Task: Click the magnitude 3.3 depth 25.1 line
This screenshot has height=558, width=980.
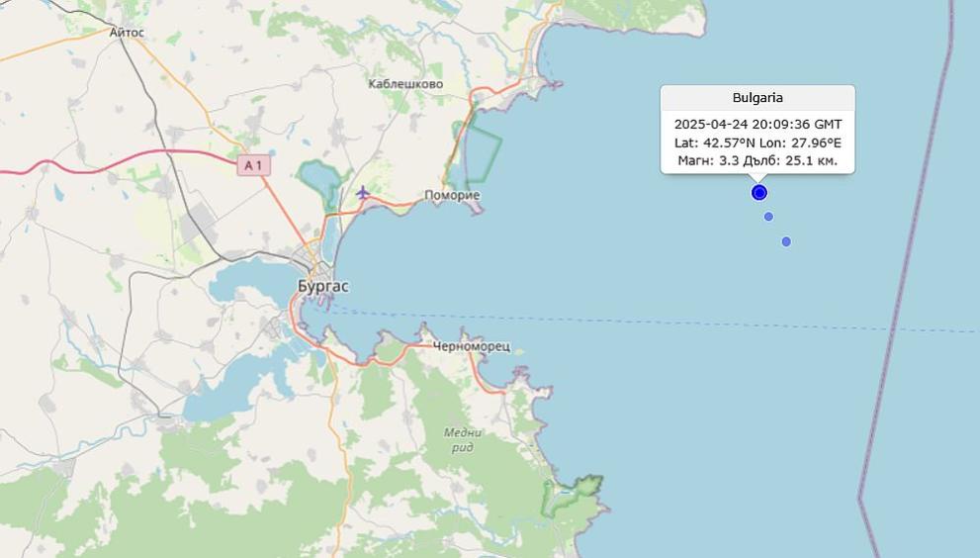Action: pyautogui.click(x=757, y=160)
